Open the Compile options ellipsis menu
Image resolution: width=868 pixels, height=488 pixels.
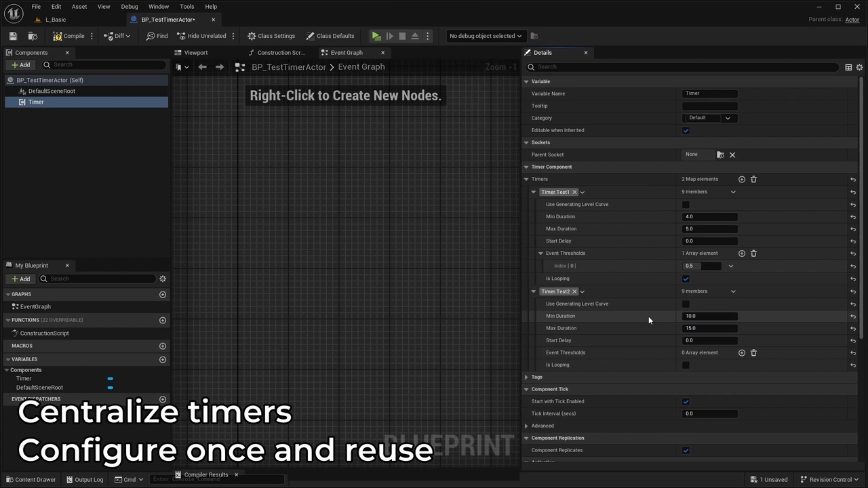click(92, 36)
